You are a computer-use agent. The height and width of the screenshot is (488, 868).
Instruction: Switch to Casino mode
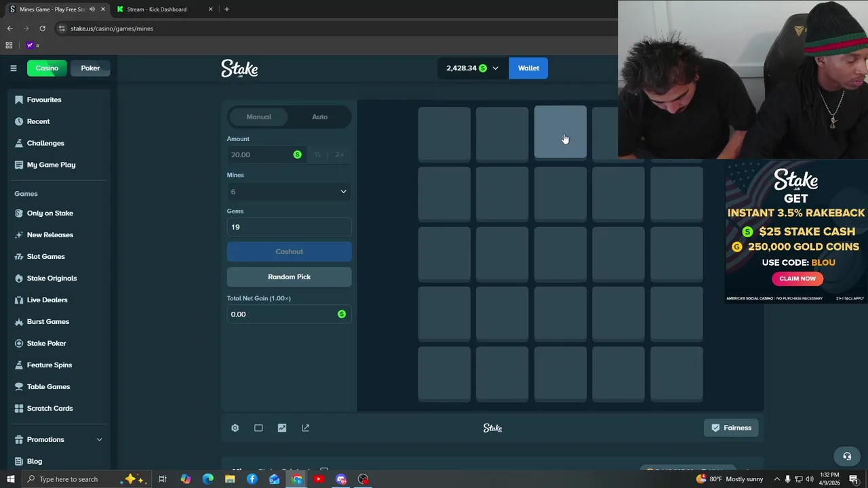tap(47, 68)
